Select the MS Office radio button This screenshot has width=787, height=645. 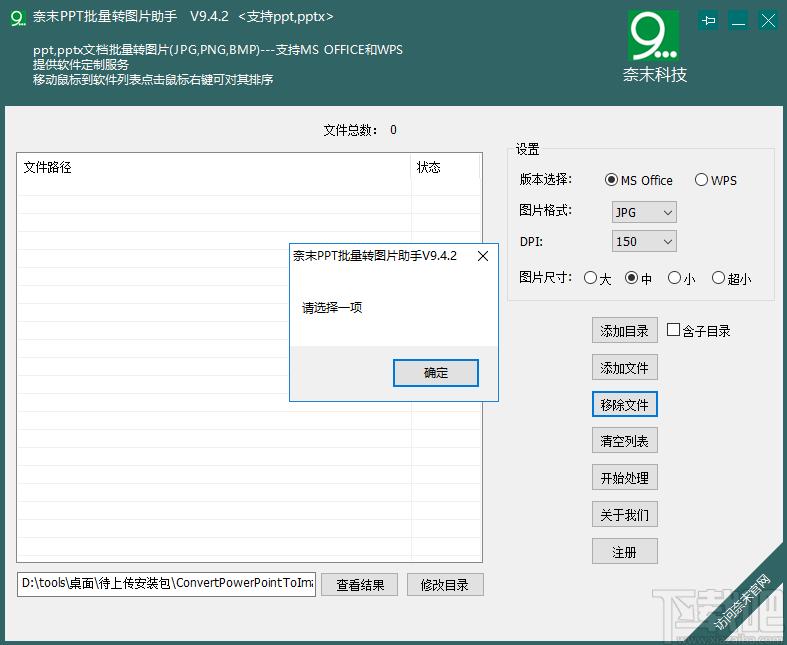click(612, 180)
